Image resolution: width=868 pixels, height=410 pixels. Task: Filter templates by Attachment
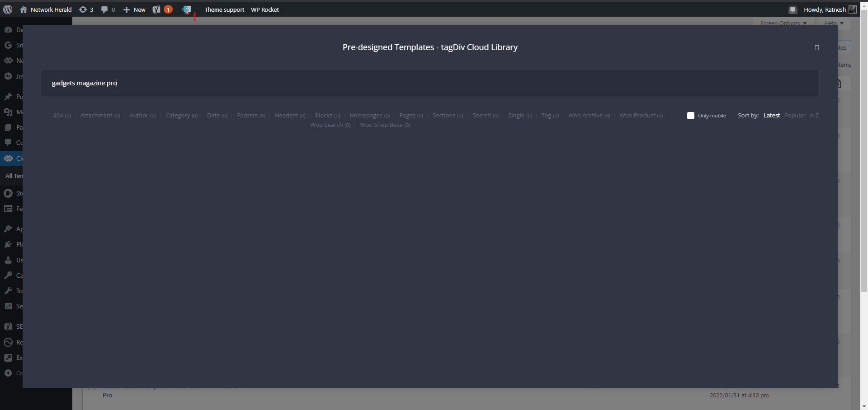point(100,116)
